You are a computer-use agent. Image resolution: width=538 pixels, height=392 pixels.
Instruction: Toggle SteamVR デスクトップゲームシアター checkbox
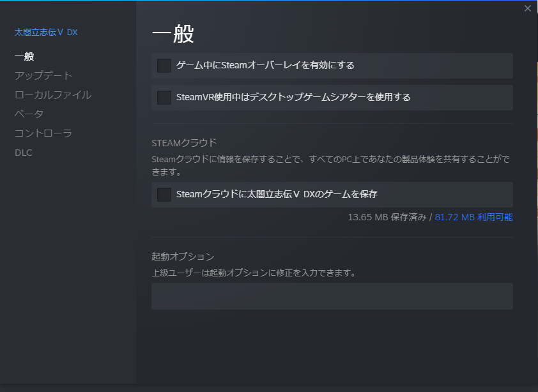tap(164, 98)
